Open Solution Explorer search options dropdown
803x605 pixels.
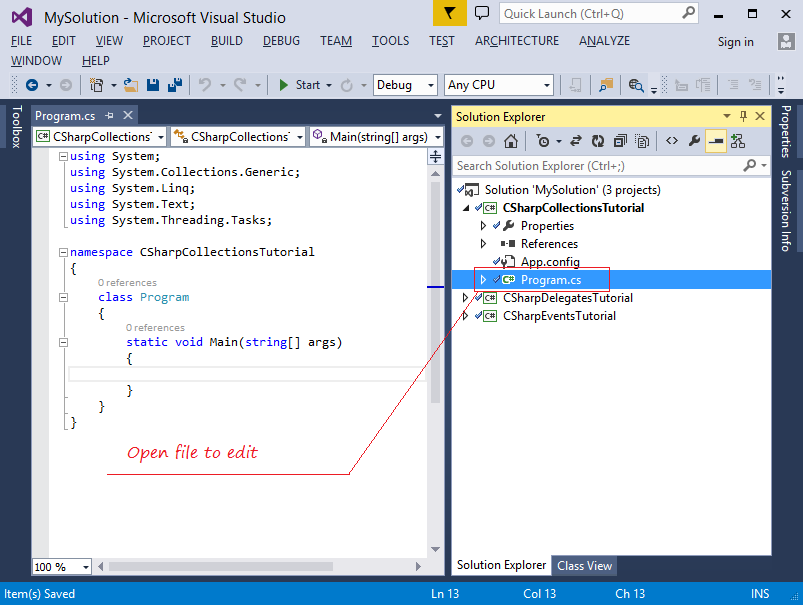[764, 165]
